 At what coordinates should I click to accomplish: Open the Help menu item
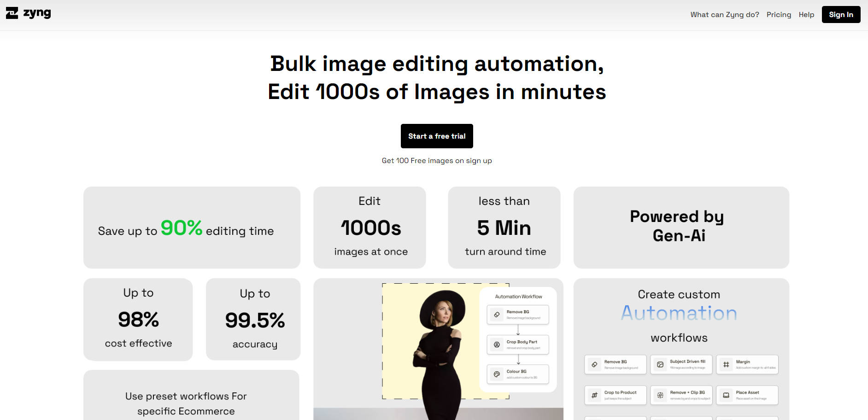807,14
